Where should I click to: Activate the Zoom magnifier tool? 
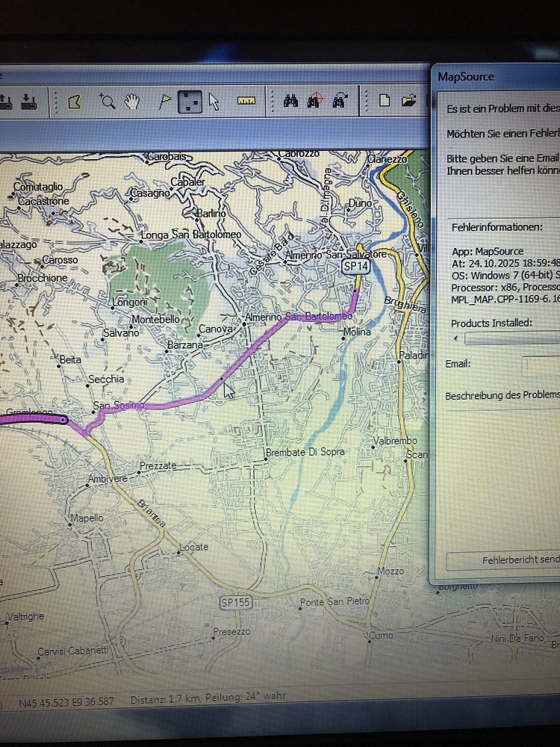[108, 102]
